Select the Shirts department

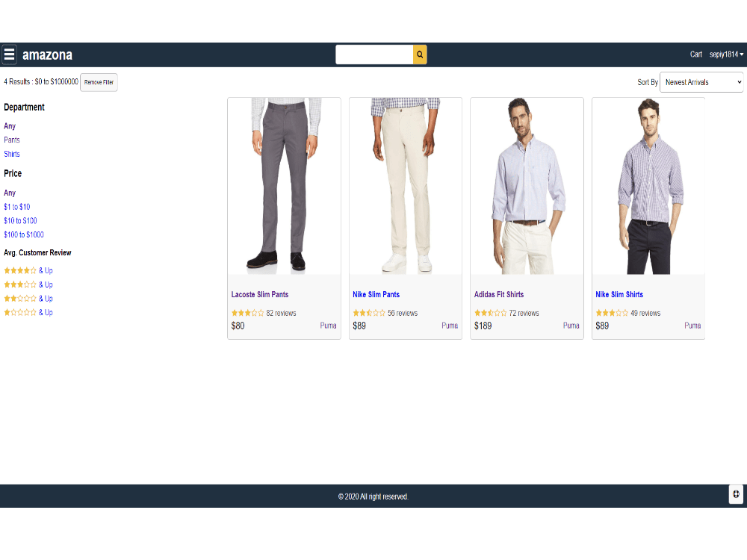(11, 154)
